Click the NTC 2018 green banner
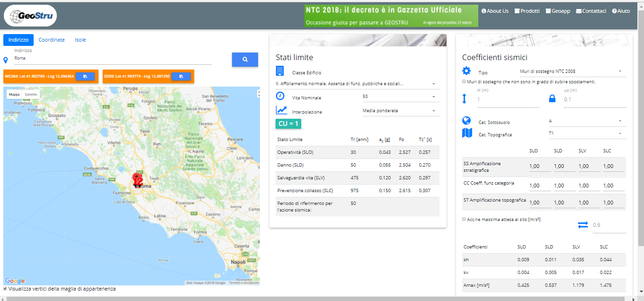Screen dimensions: 644x301 click(x=391, y=16)
